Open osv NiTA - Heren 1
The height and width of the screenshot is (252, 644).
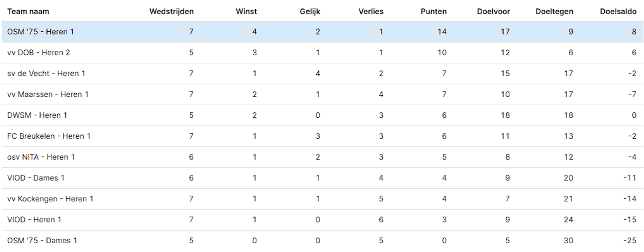(x=41, y=157)
